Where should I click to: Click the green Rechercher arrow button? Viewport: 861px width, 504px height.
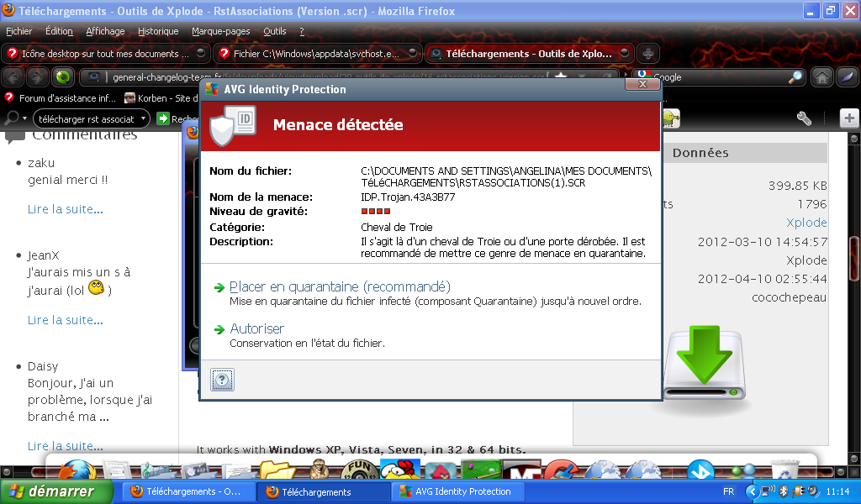(x=163, y=118)
